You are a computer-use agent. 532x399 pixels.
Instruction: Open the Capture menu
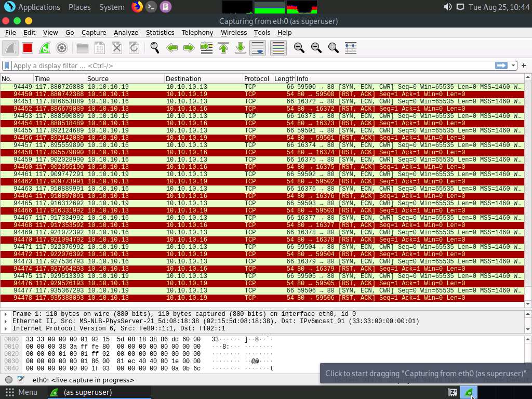[94, 33]
